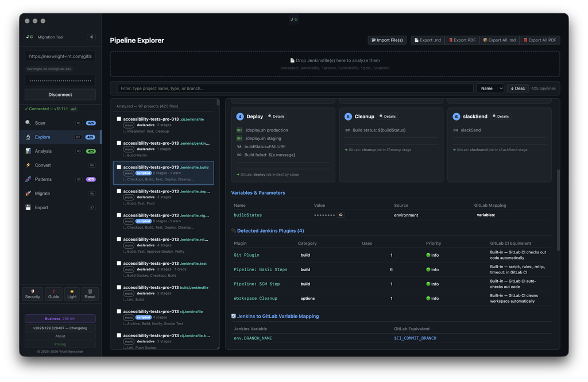Image resolution: width=588 pixels, height=382 pixels.
Task: Tick checkbox for Jenkinsfile.dep... pipeline
Action: point(119,191)
